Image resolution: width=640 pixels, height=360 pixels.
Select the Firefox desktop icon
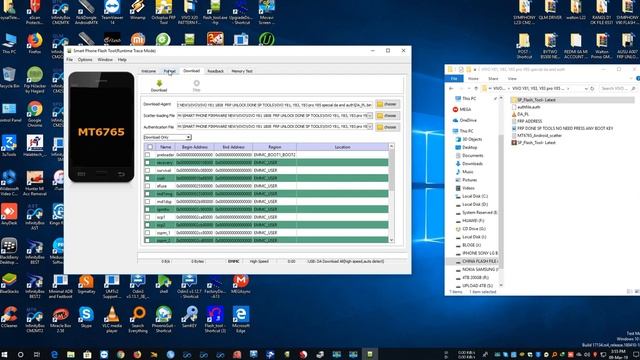(35, 44)
